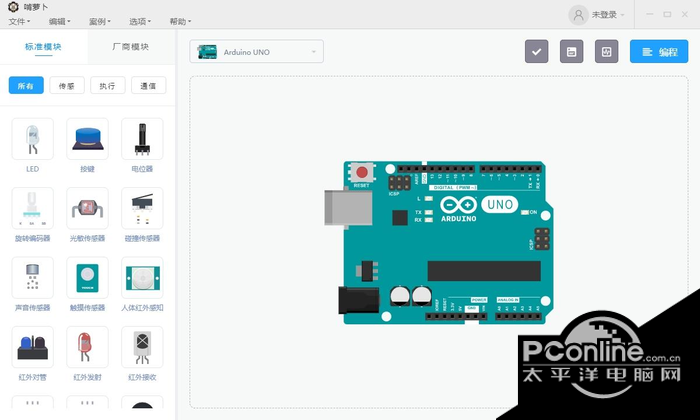This screenshot has height=420, width=700.
Task: Filter modules by 所有
Action: pos(26,85)
